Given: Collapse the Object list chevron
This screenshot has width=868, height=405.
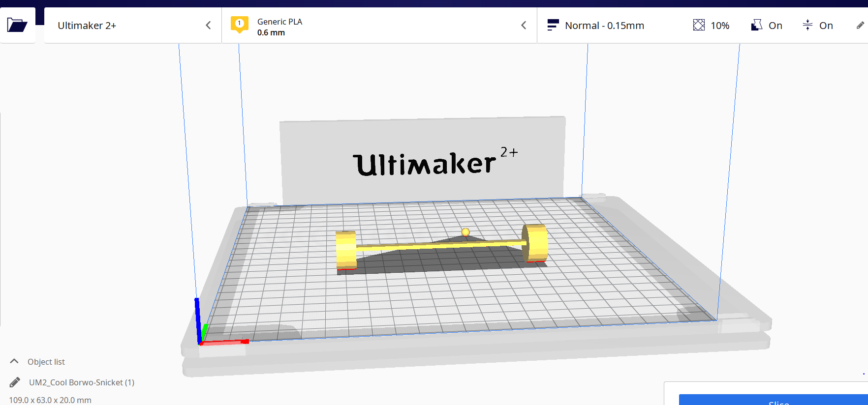Looking at the screenshot, I should point(14,361).
